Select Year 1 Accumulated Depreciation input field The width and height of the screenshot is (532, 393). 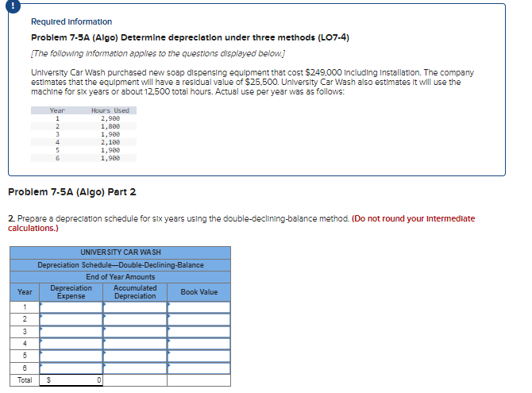(135, 307)
